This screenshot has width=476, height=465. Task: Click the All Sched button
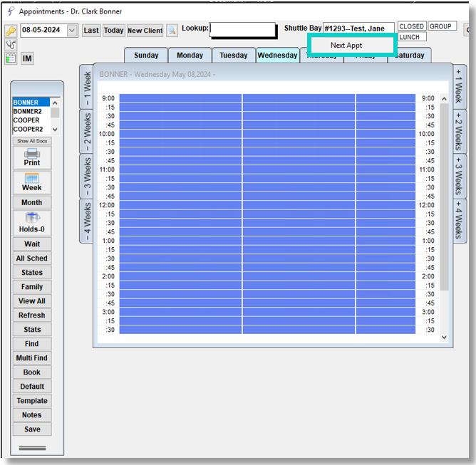(x=32, y=258)
